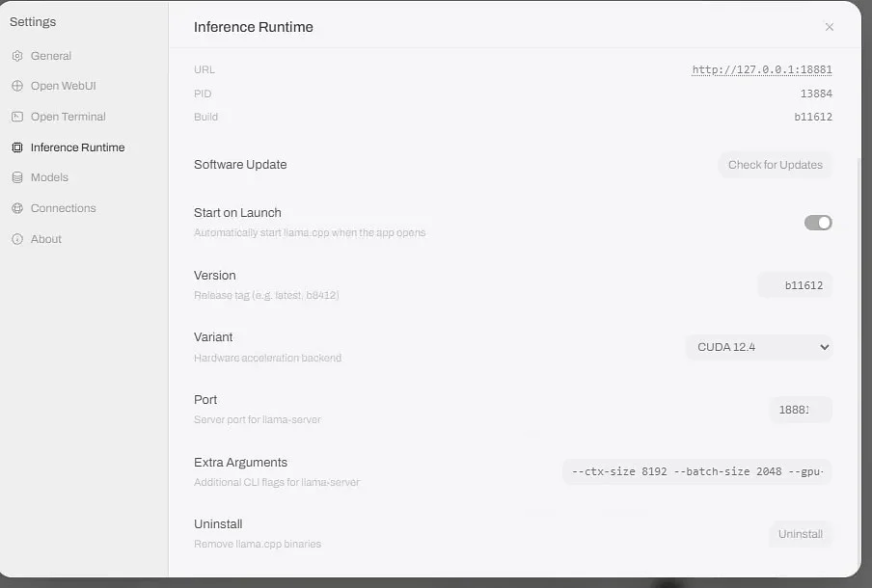Image resolution: width=872 pixels, height=588 pixels.
Task: Go to Open WebUI settings
Action: point(64,86)
